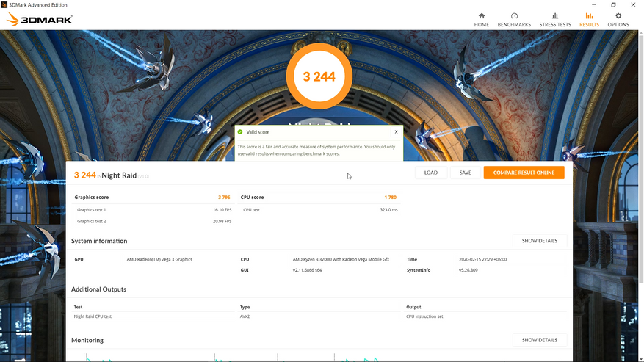This screenshot has height=362, width=644.
Task: Click the Night Raid title text
Action: pos(119,175)
